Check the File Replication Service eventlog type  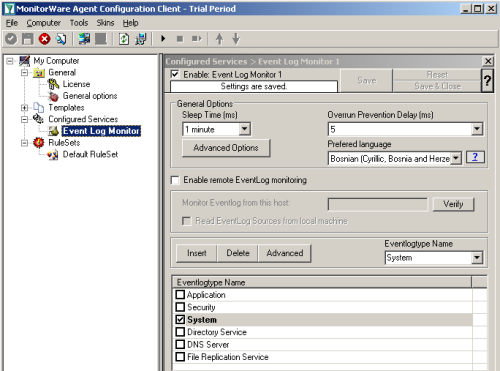click(x=180, y=357)
